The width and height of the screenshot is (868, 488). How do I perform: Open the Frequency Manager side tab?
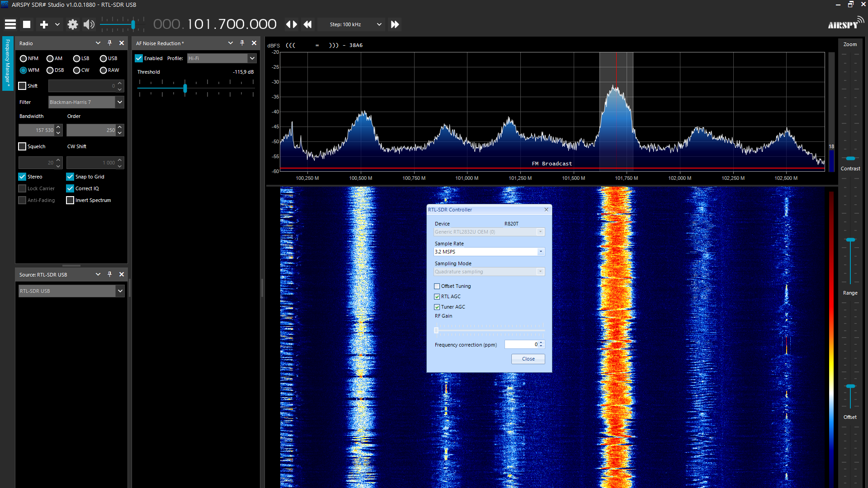(7, 64)
